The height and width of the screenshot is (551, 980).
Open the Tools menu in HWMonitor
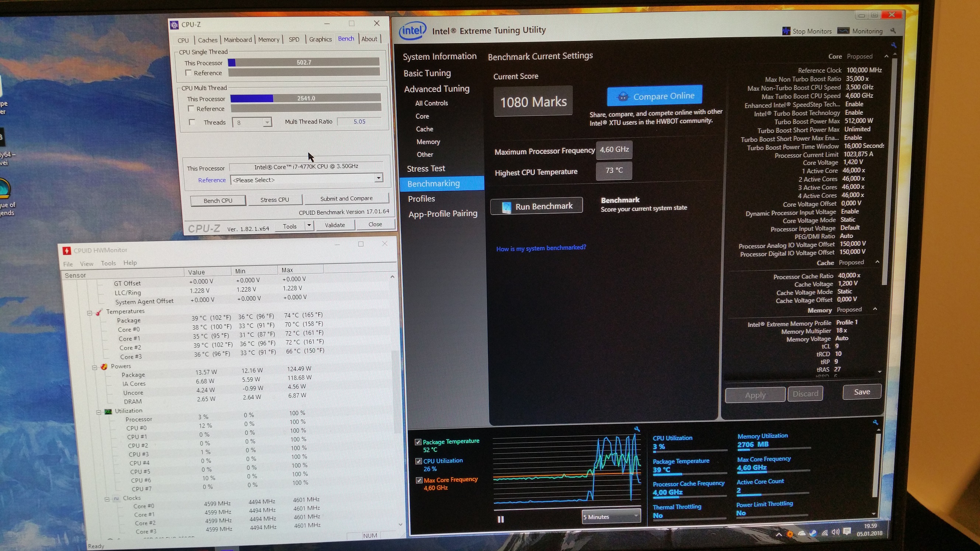(108, 263)
